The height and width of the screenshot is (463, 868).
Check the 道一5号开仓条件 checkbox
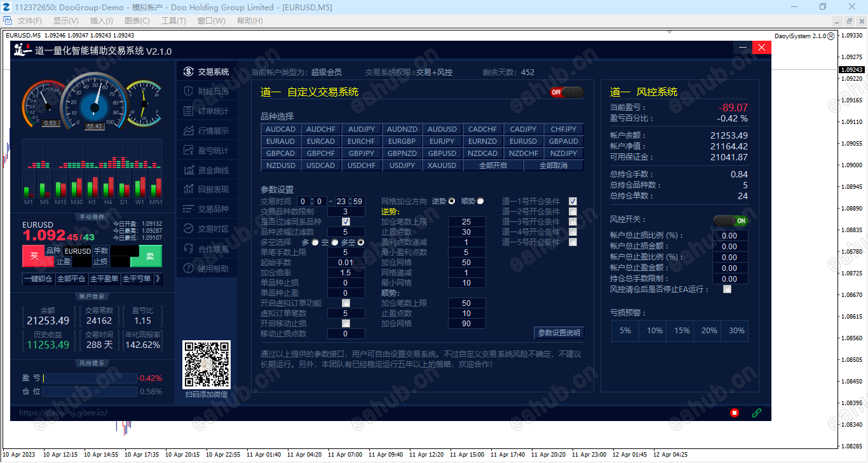[573, 242]
